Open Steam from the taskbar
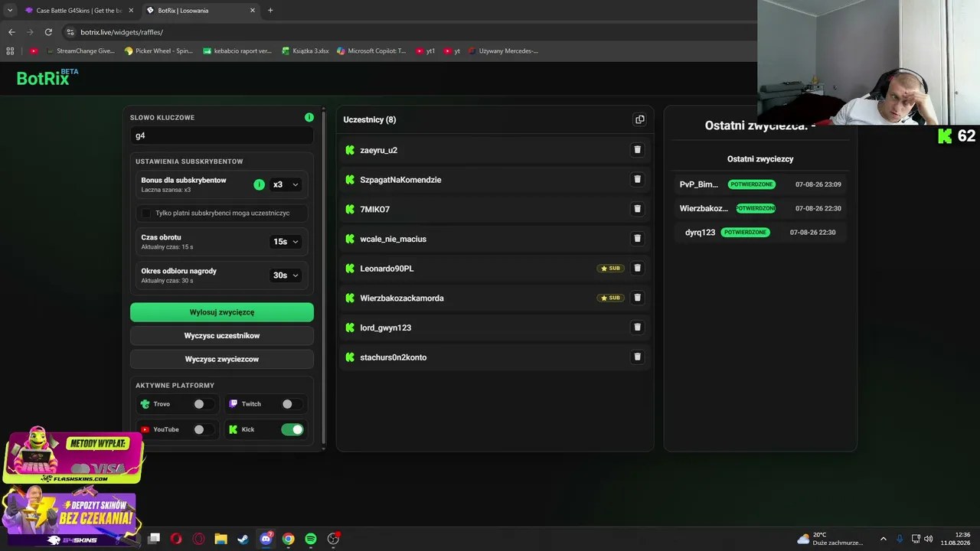980x551 pixels. click(243, 539)
